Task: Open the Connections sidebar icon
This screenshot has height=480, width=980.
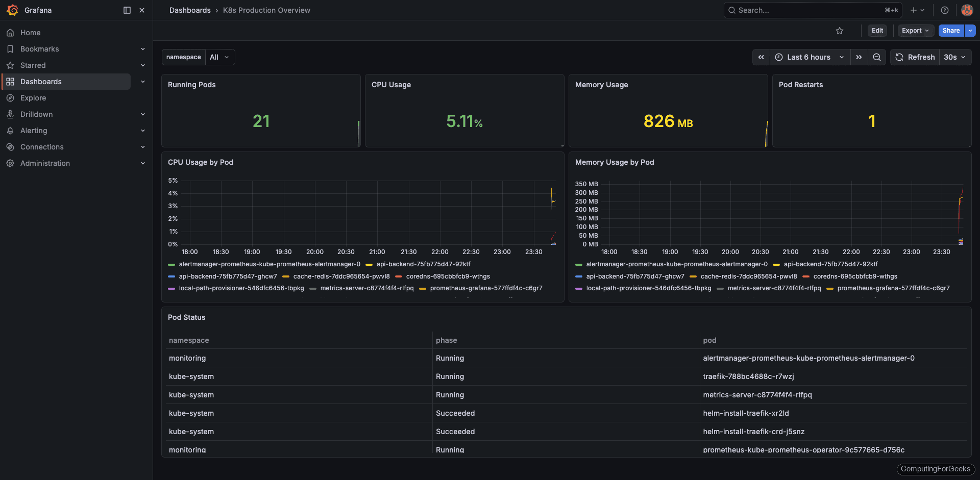Action: [11, 146]
